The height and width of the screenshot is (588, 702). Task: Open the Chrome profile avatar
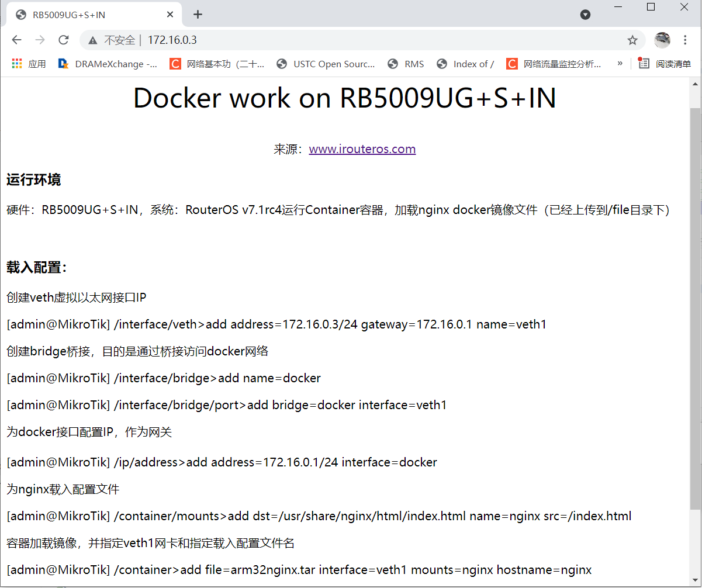[x=662, y=40]
